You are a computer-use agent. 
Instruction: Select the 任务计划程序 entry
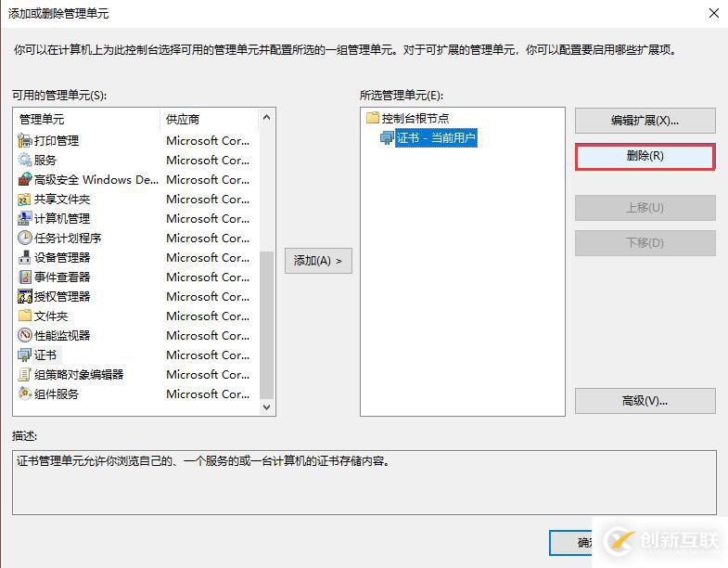[68, 238]
